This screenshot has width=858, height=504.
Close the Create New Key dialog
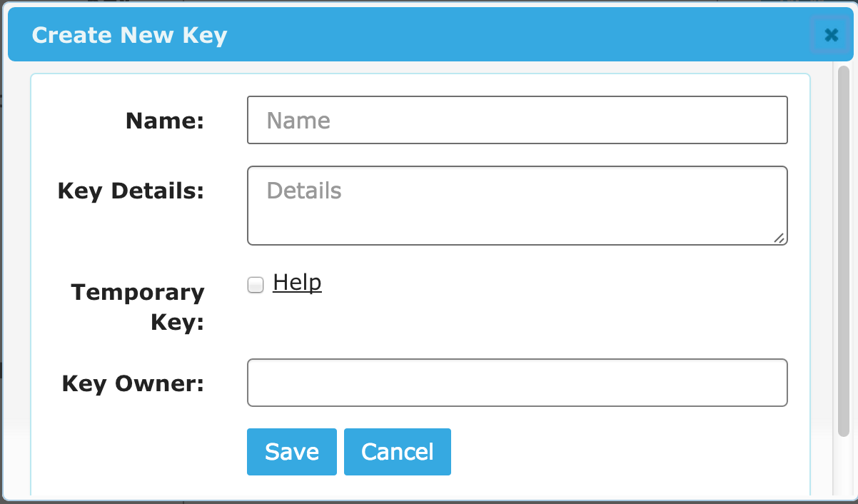click(831, 35)
